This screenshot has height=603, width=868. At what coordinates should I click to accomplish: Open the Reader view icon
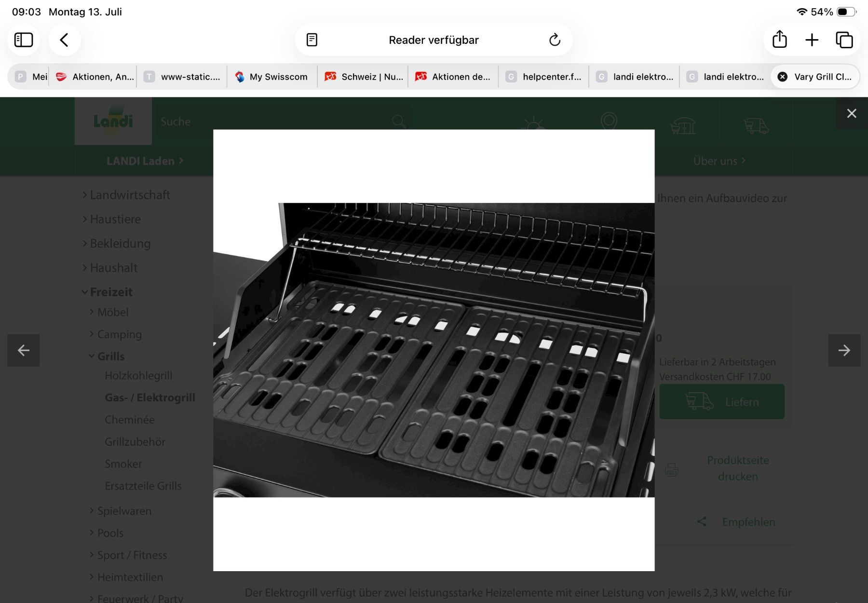(x=312, y=40)
